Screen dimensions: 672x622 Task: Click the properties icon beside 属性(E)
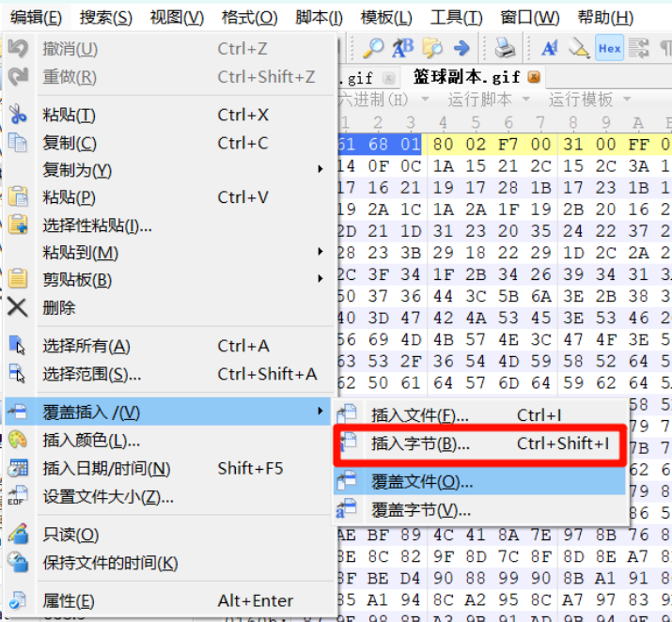click(x=18, y=600)
